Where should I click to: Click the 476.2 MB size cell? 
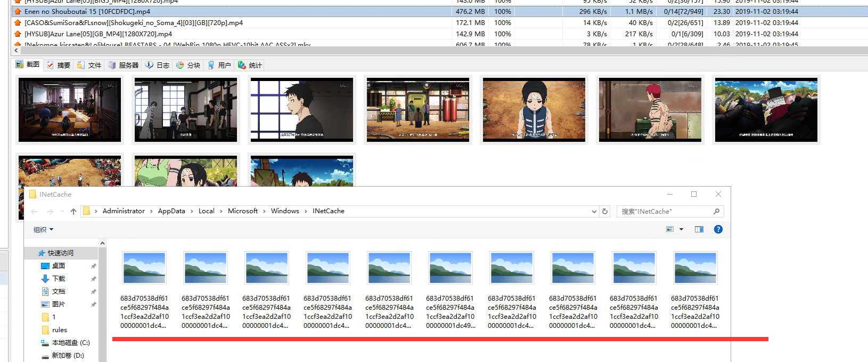coord(470,11)
